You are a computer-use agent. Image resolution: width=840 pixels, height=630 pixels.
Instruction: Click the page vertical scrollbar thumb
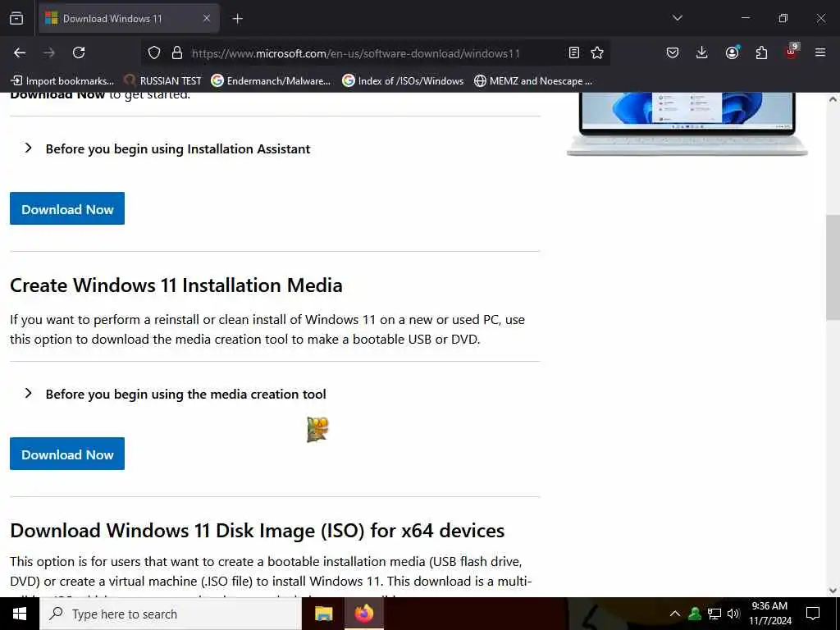tap(833, 267)
